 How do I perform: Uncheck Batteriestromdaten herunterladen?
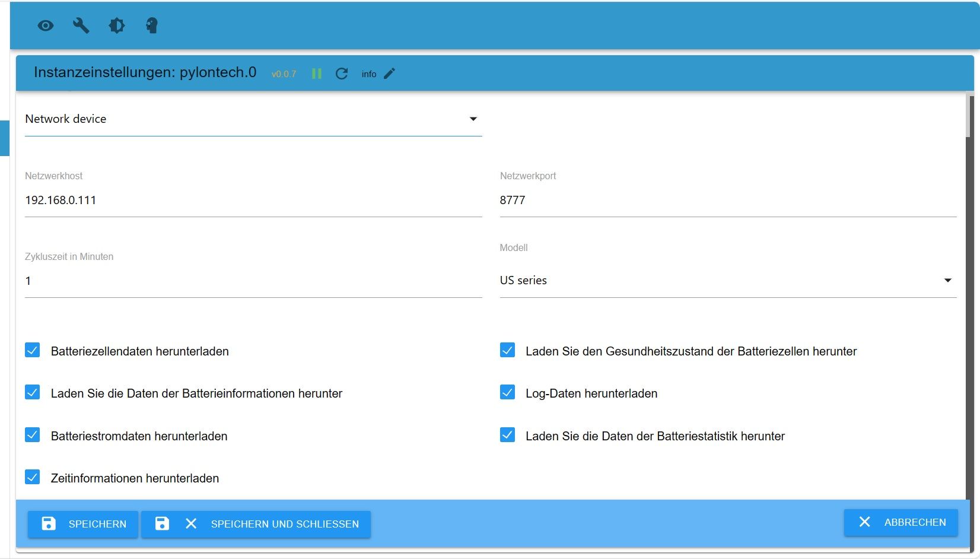tap(33, 435)
